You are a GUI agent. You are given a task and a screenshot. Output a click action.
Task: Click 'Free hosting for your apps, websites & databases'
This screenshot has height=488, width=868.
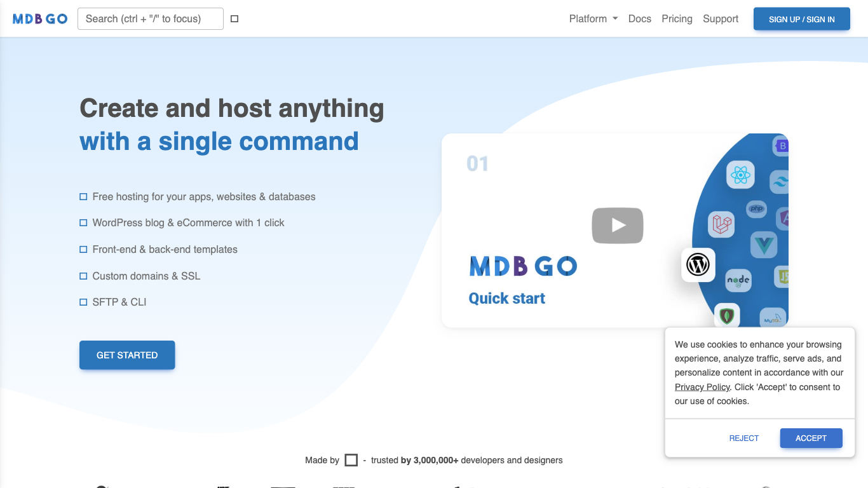click(204, 197)
